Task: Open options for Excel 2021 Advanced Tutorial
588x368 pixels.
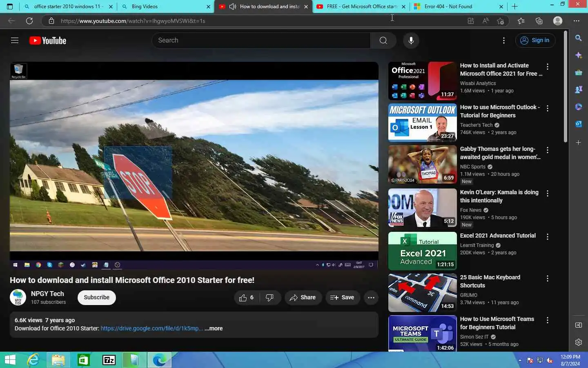Action: pos(548,237)
